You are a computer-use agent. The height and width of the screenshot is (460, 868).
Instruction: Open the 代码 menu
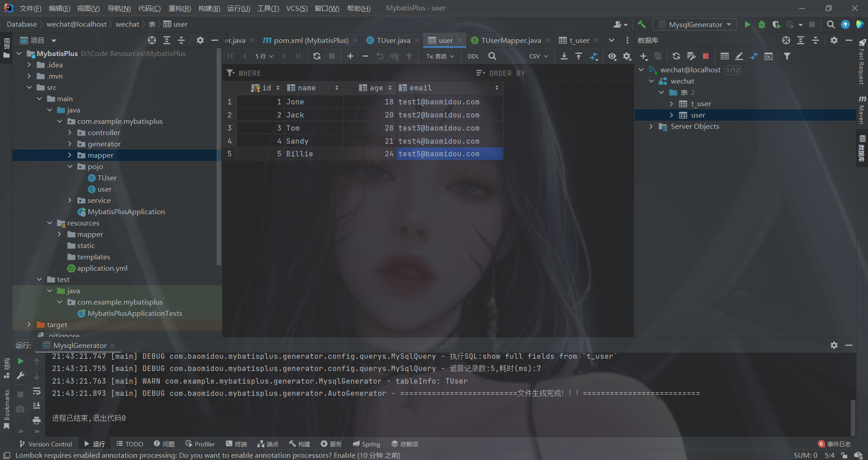coord(149,8)
